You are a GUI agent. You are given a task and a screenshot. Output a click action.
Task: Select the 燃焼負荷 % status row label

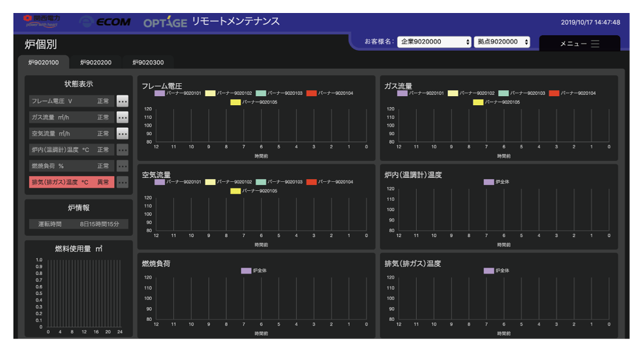tap(47, 166)
